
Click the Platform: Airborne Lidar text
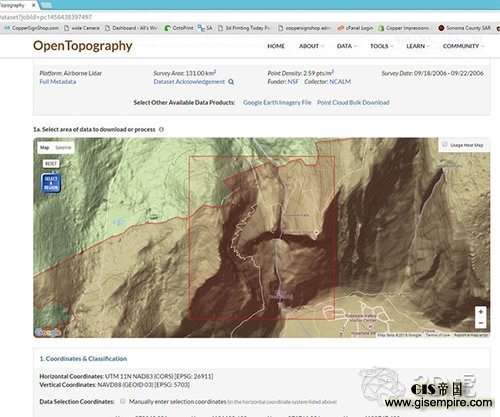71,73
